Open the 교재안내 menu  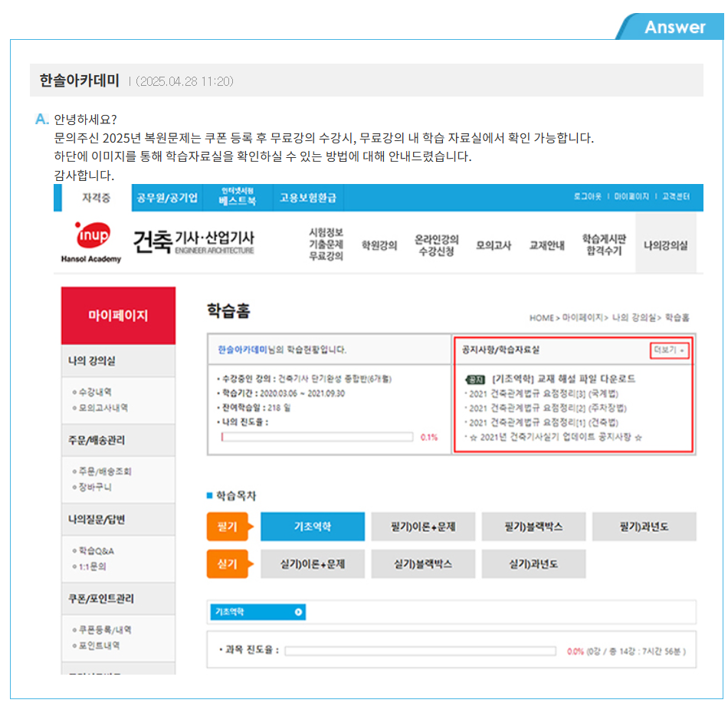[x=547, y=245]
